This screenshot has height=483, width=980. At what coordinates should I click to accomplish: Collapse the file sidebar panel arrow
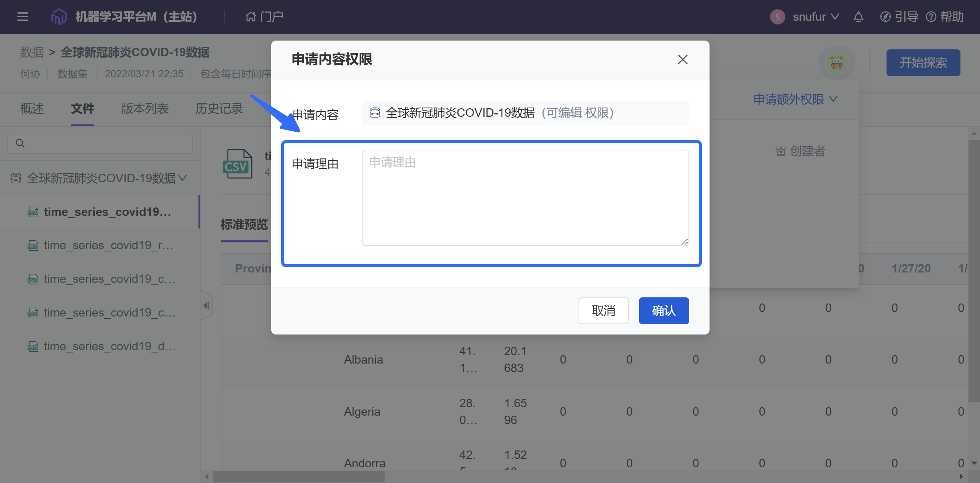coord(206,305)
